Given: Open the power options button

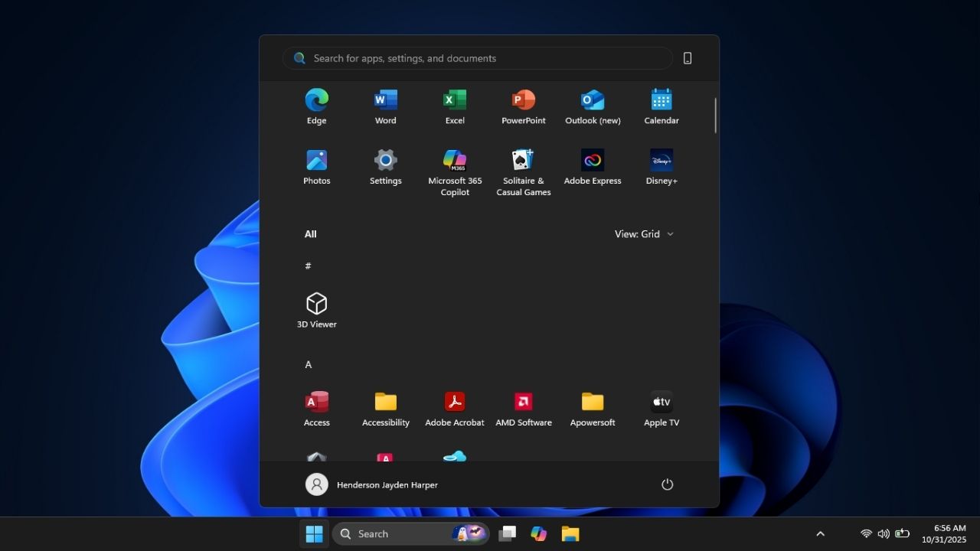Looking at the screenshot, I should click(667, 484).
